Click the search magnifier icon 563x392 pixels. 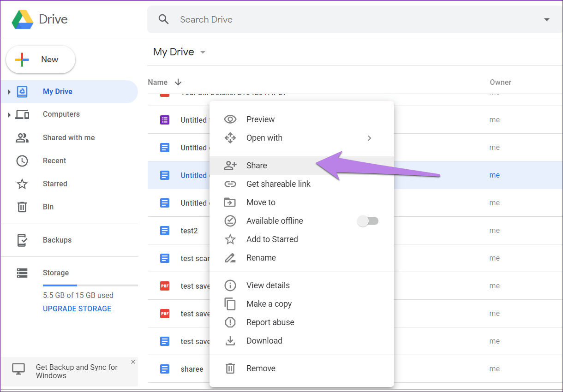click(x=163, y=19)
